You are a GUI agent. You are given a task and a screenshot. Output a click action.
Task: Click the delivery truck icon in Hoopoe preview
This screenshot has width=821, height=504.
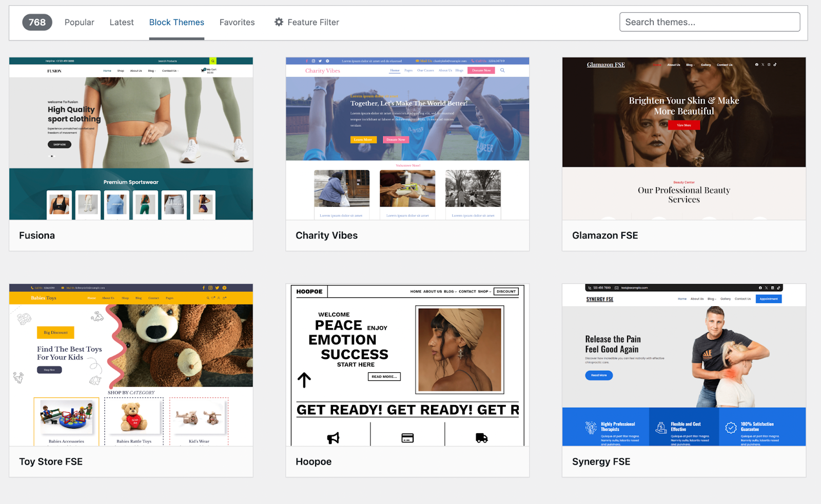(x=481, y=438)
